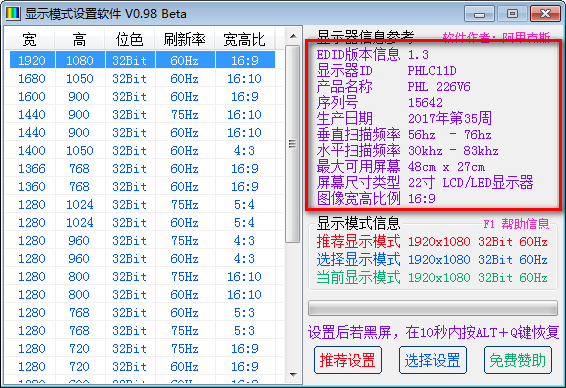The image size is (566, 388).
Task: Click the 推荐设置 button
Action: 348,360
